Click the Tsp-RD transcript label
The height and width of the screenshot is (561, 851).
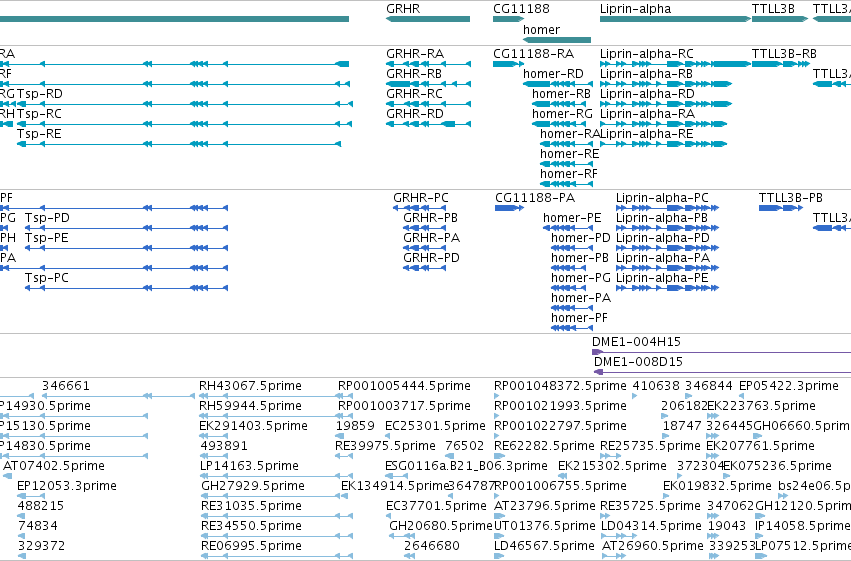(40, 94)
